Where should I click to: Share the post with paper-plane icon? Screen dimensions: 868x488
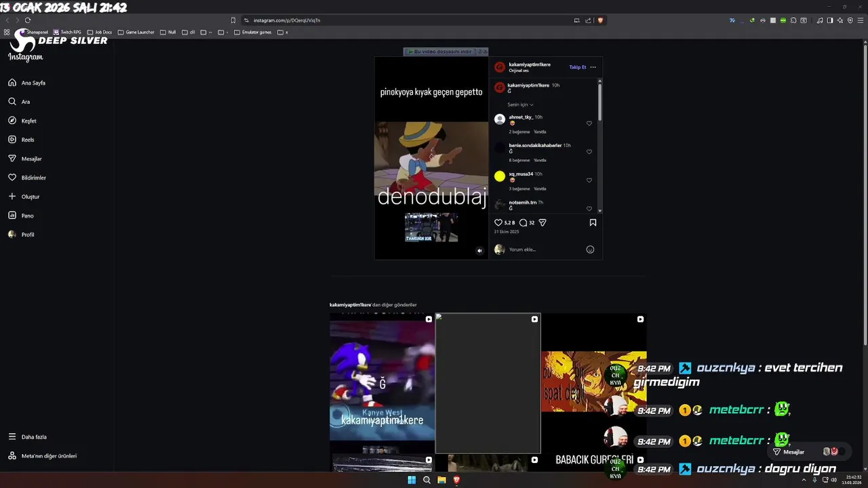pos(542,222)
